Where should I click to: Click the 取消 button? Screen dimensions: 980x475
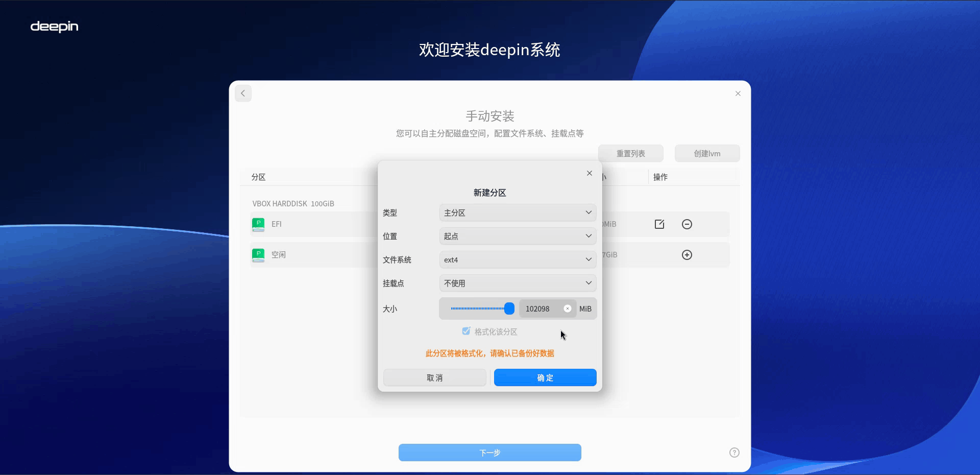tap(435, 377)
